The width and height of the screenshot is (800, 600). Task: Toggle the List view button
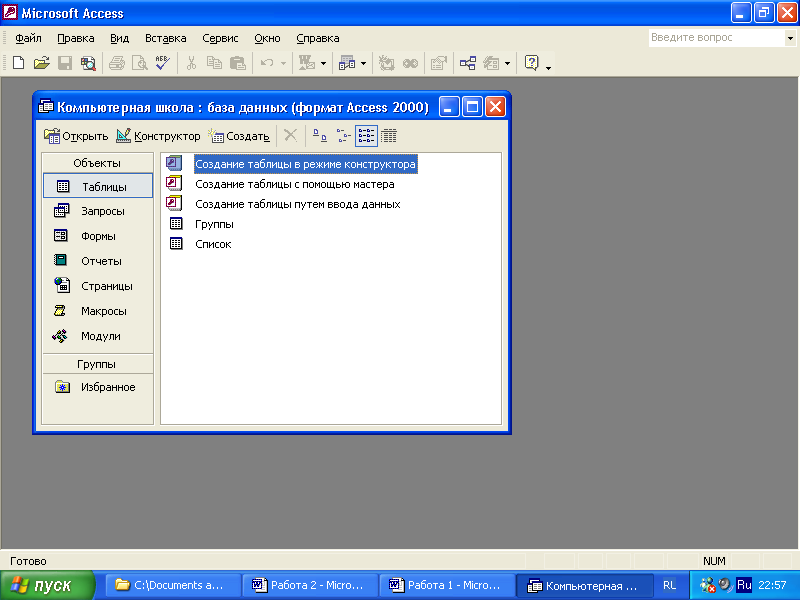(x=366, y=136)
